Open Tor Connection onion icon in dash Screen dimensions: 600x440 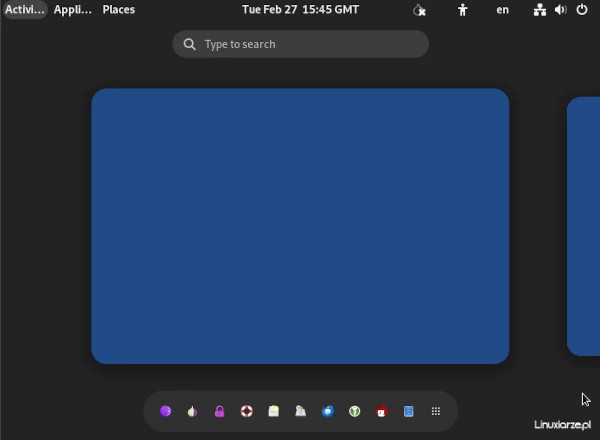(x=192, y=411)
